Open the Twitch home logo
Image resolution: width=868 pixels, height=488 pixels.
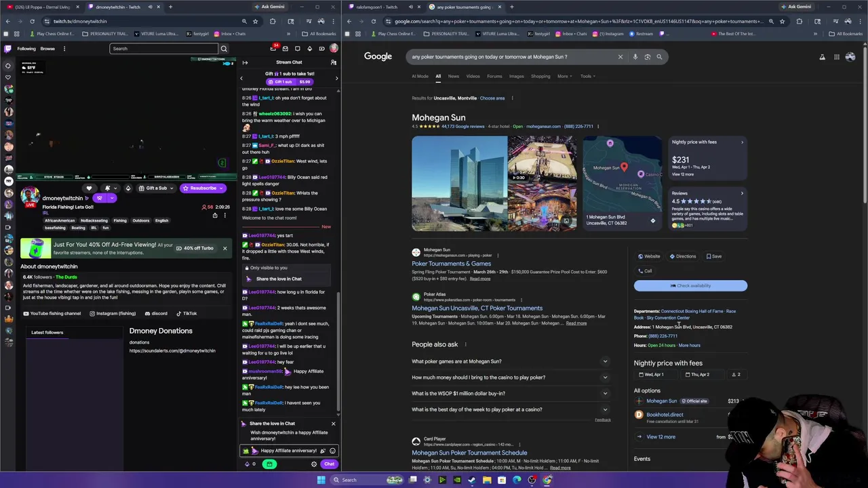click(x=8, y=49)
